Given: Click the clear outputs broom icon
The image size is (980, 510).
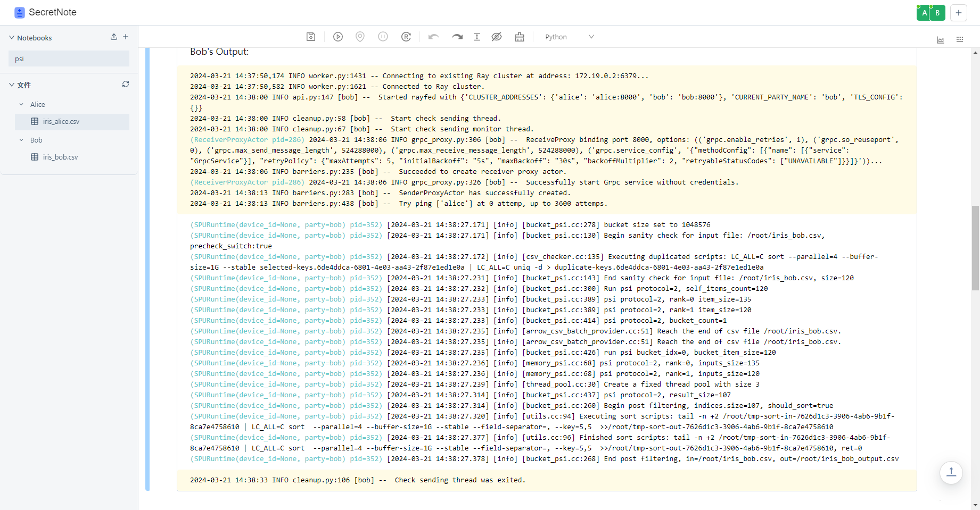Looking at the screenshot, I should pyautogui.click(x=520, y=37).
